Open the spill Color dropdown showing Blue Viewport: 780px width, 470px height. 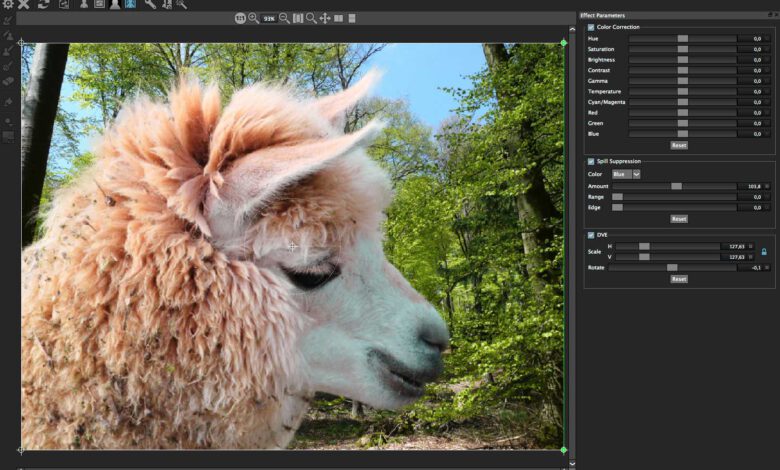626,174
